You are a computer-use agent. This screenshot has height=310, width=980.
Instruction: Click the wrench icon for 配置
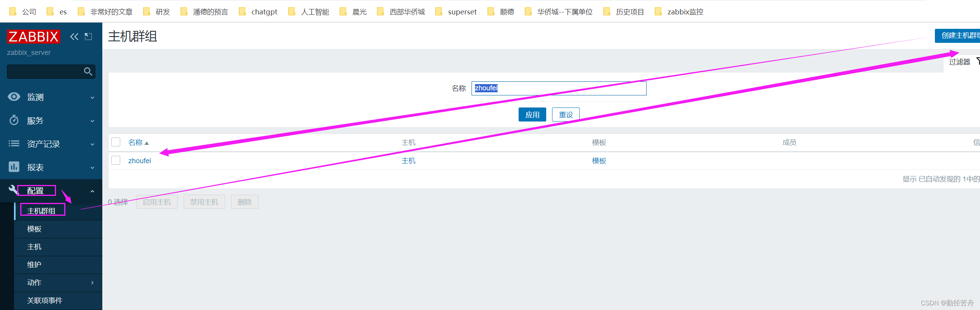coord(13,190)
